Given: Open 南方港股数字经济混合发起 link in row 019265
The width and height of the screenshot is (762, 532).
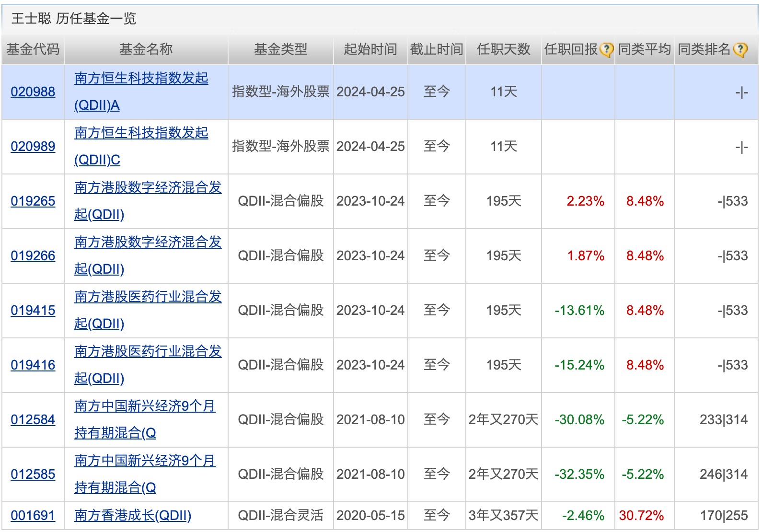Looking at the screenshot, I should pyautogui.click(x=148, y=201).
